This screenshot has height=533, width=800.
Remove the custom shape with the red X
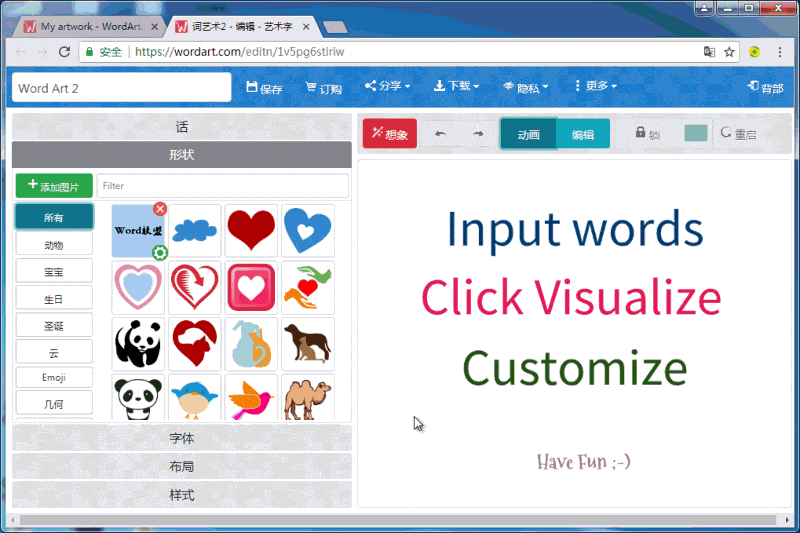point(160,208)
